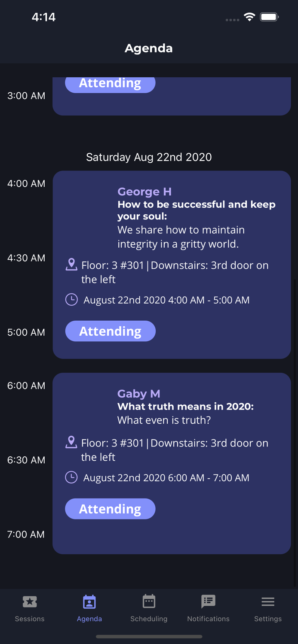Open the Settings hamburger icon
The image size is (298, 644).
(x=268, y=602)
